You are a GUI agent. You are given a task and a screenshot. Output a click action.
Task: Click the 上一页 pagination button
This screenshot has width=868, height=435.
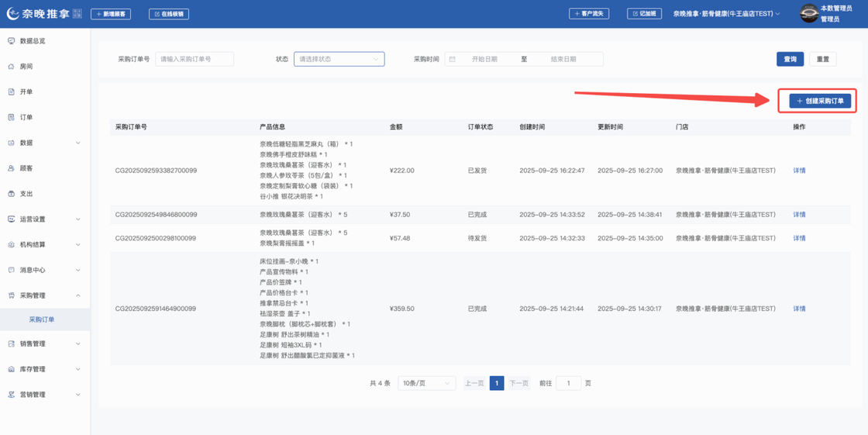click(x=474, y=383)
